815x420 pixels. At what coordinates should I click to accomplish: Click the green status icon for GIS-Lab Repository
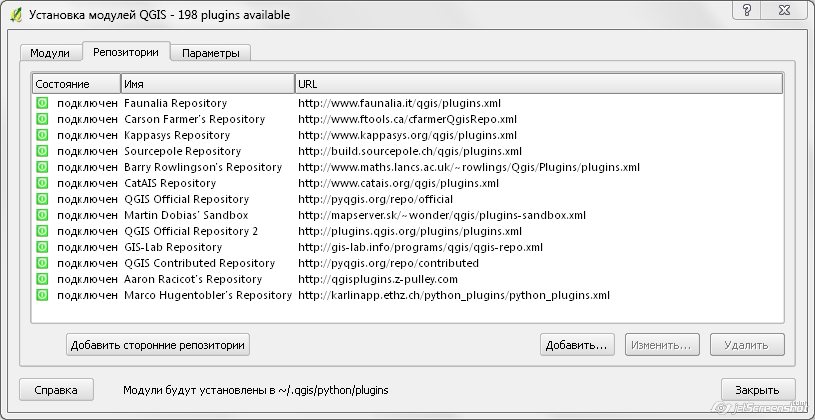click(x=42, y=247)
